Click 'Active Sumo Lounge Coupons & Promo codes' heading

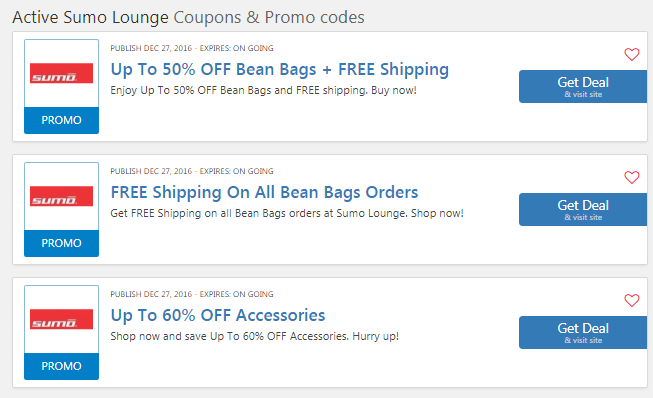coord(188,17)
